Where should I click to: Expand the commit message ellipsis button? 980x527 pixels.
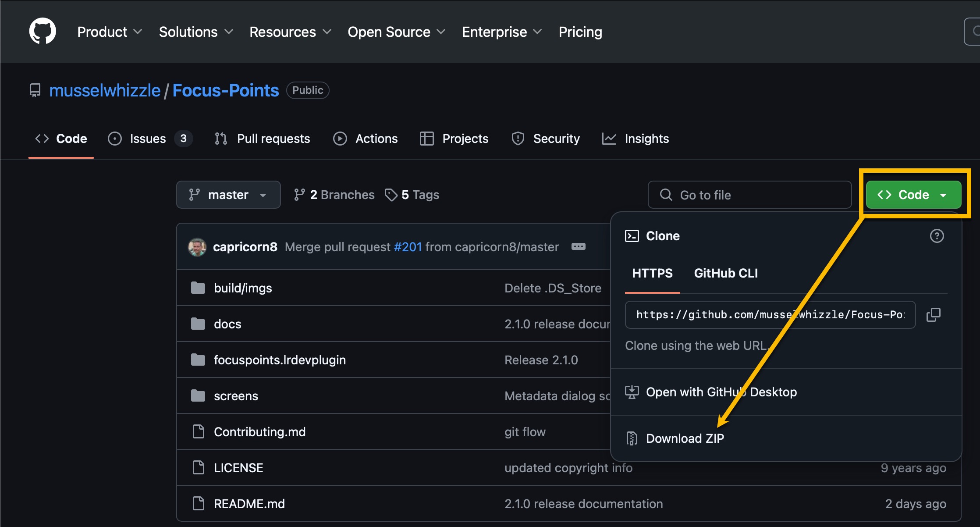pos(579,246)
